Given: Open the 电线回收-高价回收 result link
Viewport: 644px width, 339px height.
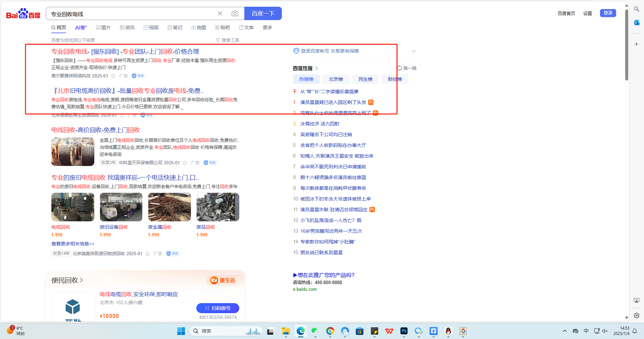Looking at the screenshot, I should 96,130.
